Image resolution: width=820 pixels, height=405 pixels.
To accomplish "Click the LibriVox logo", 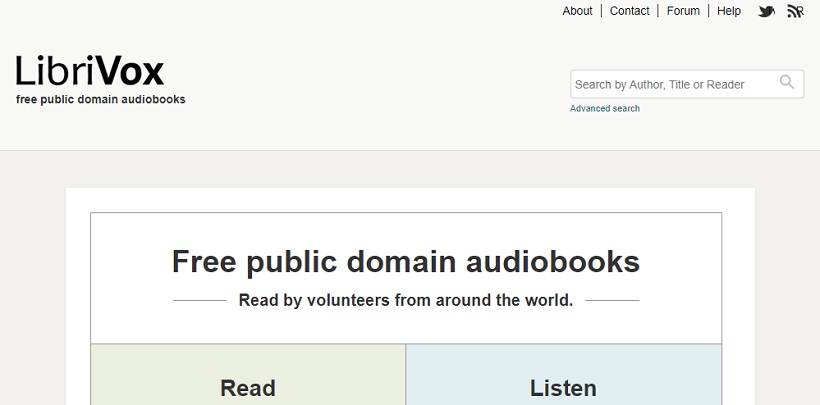I will coord(90,71).
